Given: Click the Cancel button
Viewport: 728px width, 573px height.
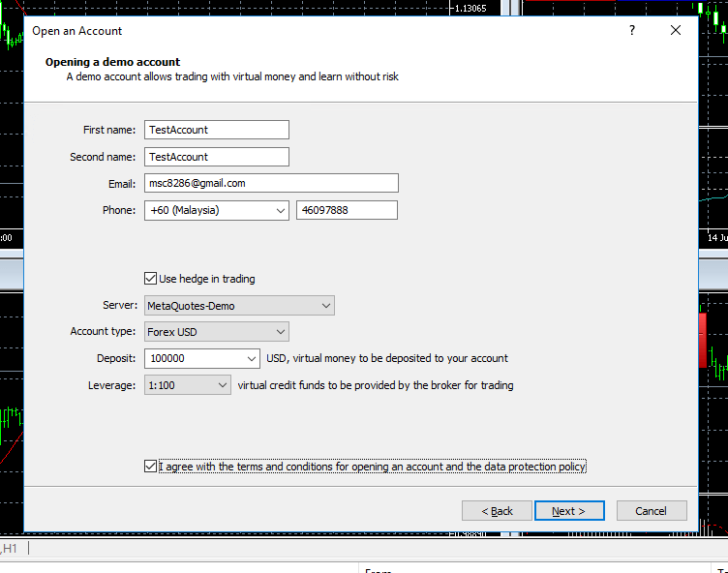Looking at the screenshot, I should pyautogui.click(x=651, y=511).
